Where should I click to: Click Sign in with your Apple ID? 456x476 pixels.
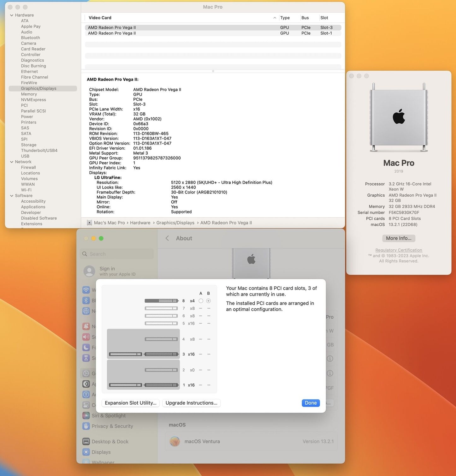click(117, 271)
